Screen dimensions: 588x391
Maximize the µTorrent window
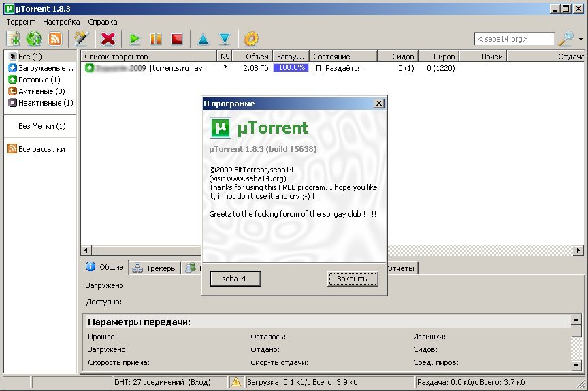coord(566,9)
